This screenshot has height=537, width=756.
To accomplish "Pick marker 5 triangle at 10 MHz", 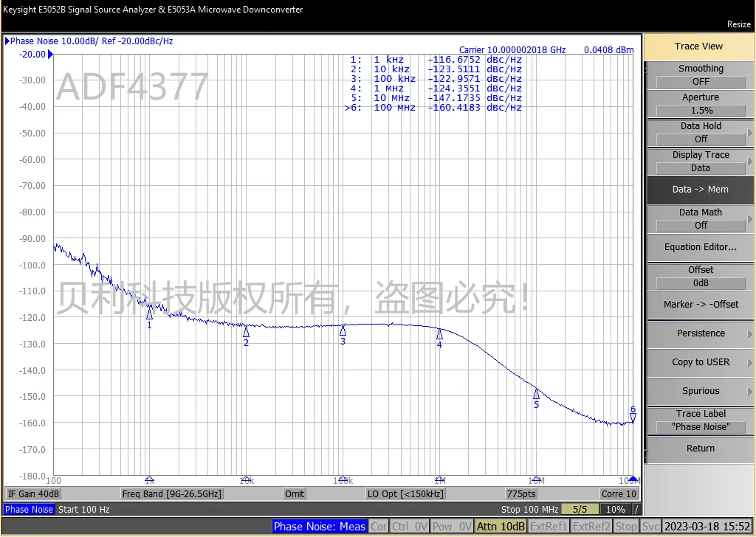I will 536,394.
